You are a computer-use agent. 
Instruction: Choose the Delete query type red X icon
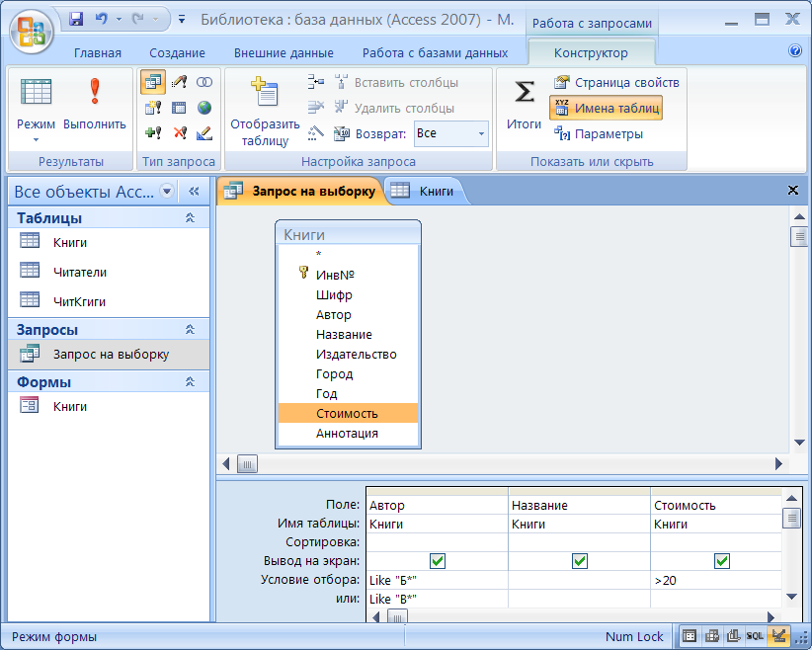click(179, 133)
